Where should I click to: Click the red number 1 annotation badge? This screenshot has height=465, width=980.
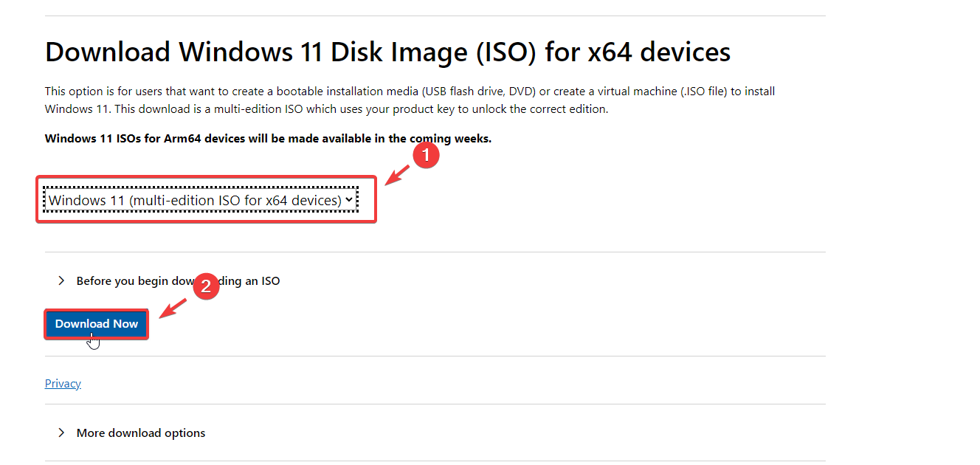(x=425, y=156)
